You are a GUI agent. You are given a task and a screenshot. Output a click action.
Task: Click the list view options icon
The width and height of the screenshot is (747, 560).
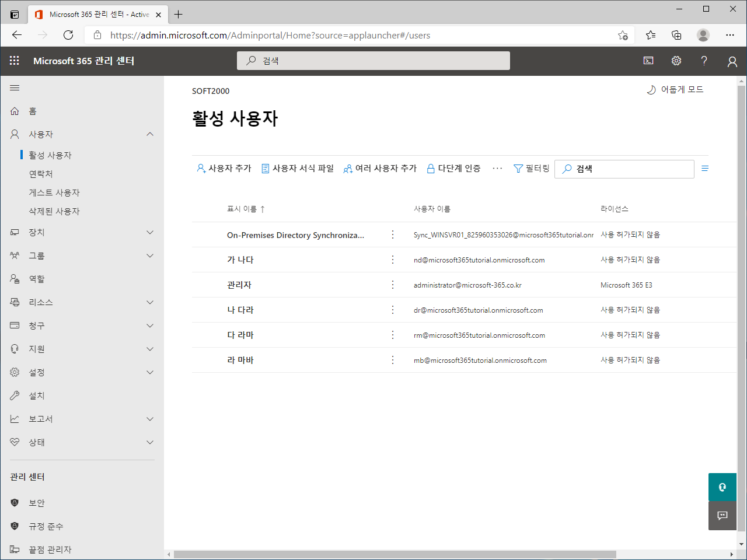[x=705, y=169]
